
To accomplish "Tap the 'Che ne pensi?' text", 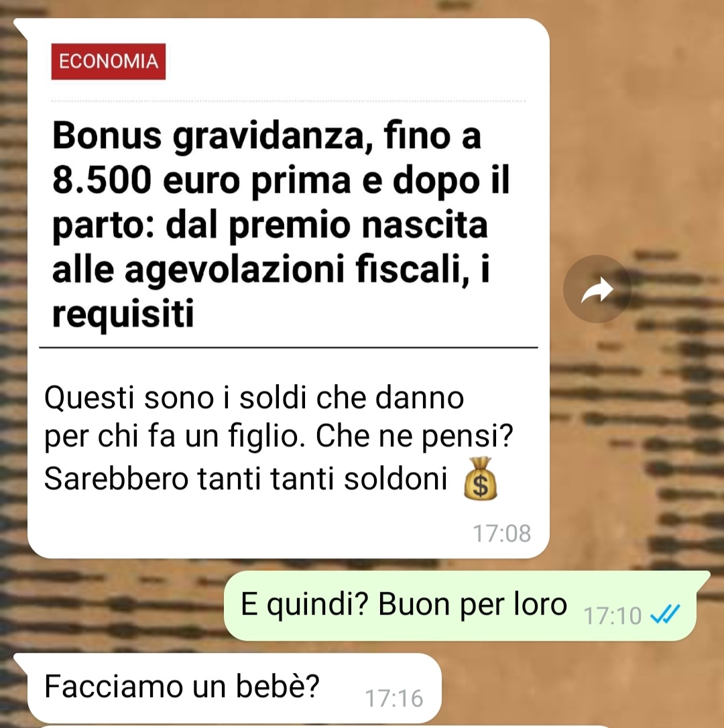I will point(415,436).
